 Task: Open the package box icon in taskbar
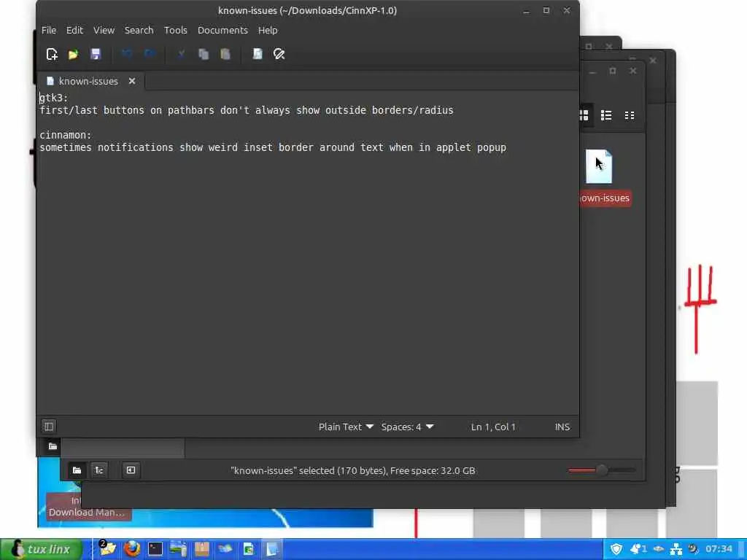click(x=201, y=549)
